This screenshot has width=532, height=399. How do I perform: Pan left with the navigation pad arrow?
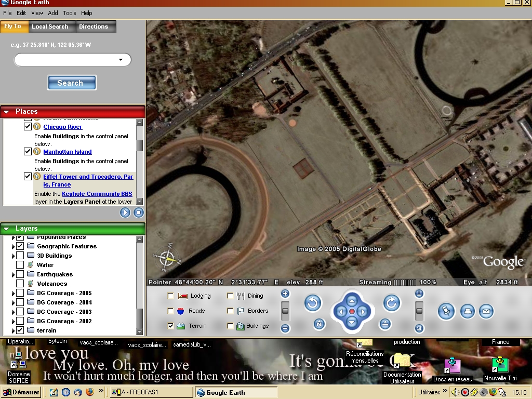[x=341, y=312]
